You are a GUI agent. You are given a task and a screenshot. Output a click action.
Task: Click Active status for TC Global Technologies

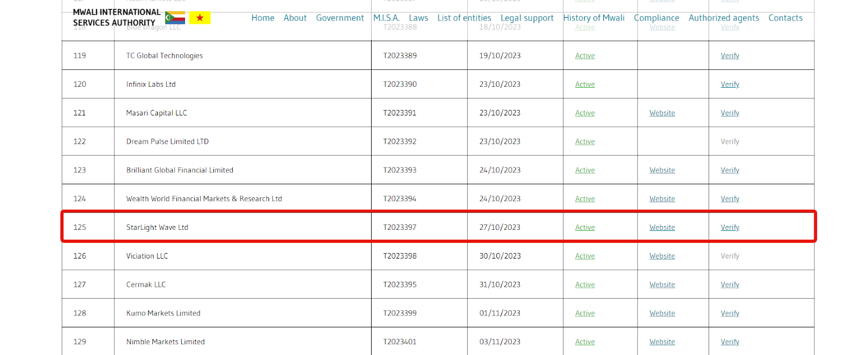tap(585, 56)
